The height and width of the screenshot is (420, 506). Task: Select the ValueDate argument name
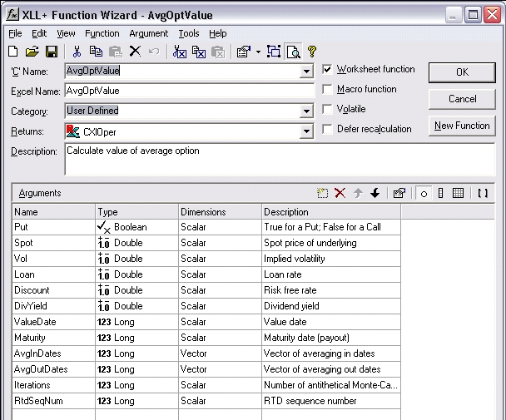point(53,322)
